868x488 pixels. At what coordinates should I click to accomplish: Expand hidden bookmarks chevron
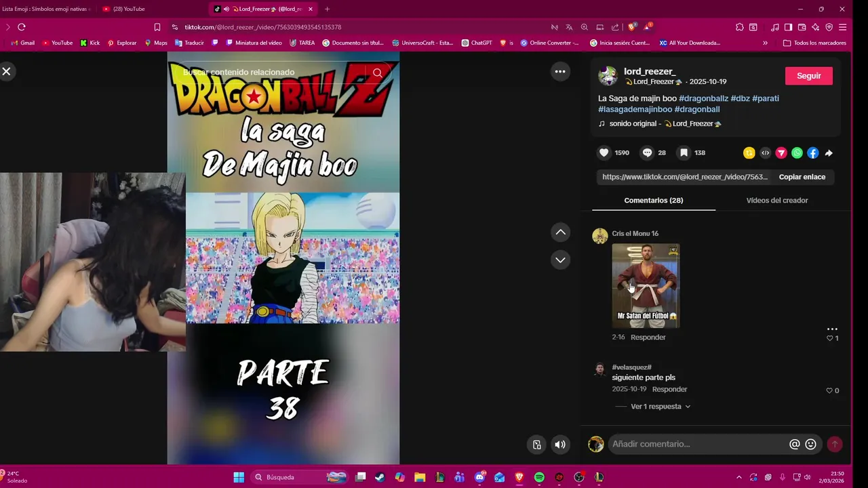pyautogui.click(x=765, y=43)
